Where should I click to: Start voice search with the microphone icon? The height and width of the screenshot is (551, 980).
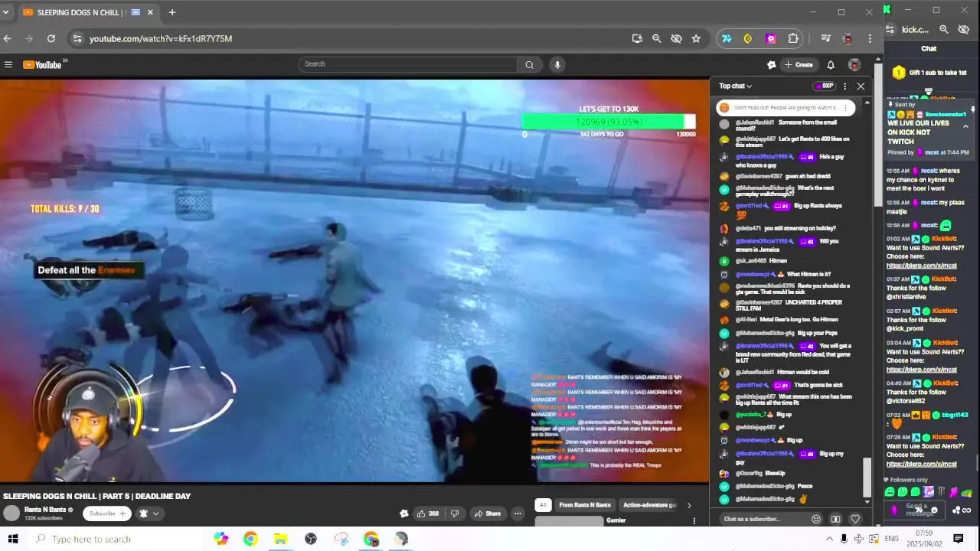click(557, 64)
